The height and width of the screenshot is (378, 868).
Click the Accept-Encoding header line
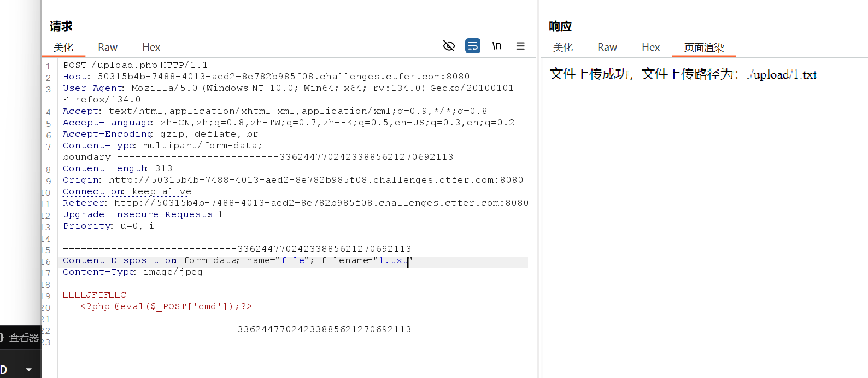coord(160,134)
